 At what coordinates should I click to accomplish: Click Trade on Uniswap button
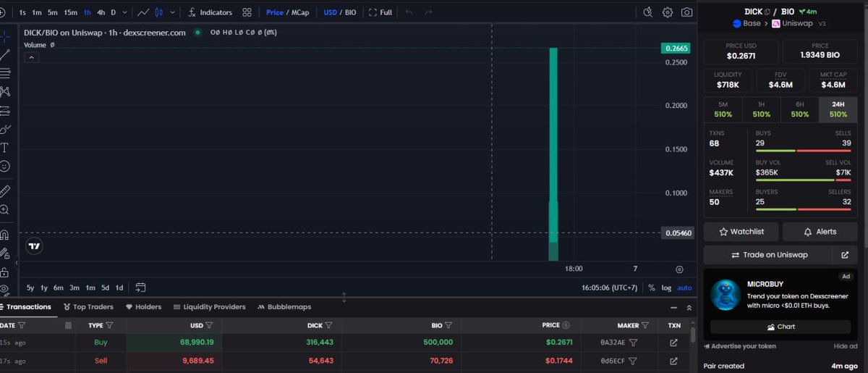[x=769, y=255]
